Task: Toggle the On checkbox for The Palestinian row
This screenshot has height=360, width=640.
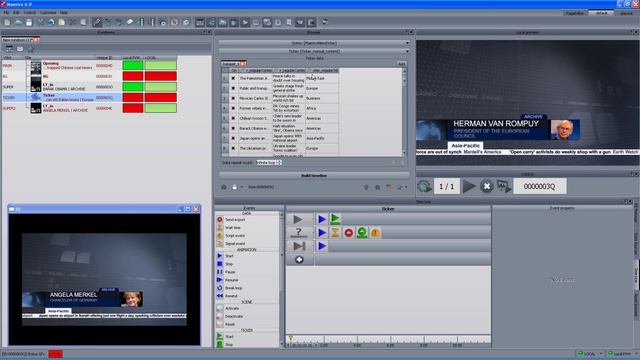Action: [233, 78]
